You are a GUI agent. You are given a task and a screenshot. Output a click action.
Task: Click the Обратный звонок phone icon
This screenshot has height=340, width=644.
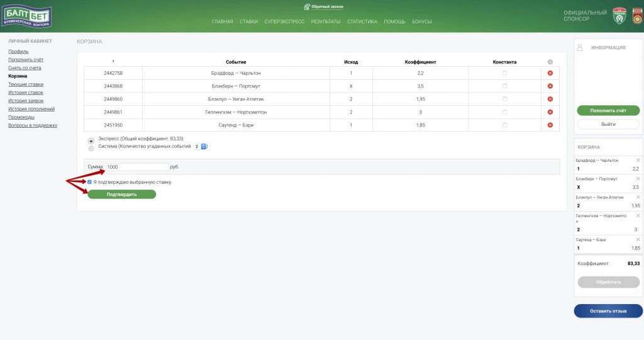[x=307, y=7]
